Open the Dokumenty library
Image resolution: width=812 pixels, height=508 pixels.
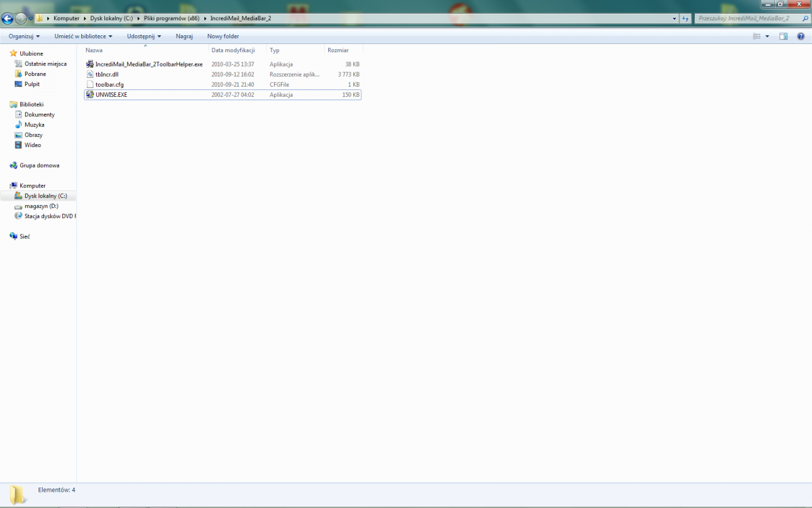pyautogui.click(x=39, y=114)
